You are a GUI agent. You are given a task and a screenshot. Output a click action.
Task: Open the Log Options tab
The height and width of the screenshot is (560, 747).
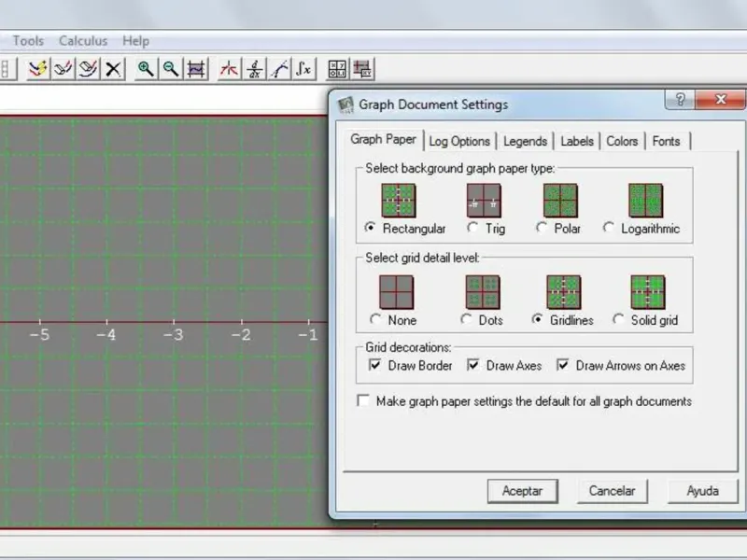(459, 142)
